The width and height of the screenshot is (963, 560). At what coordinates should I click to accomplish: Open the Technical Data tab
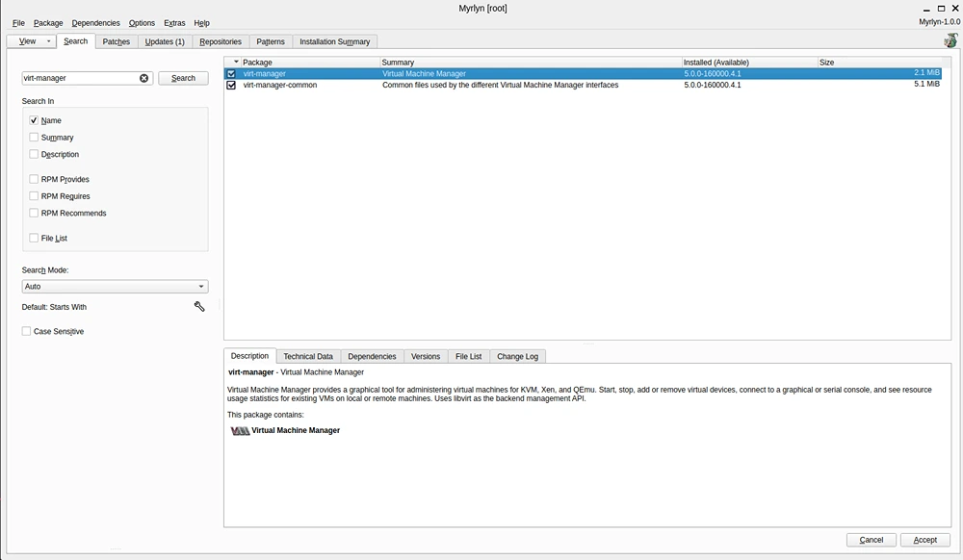click(308, 356)
